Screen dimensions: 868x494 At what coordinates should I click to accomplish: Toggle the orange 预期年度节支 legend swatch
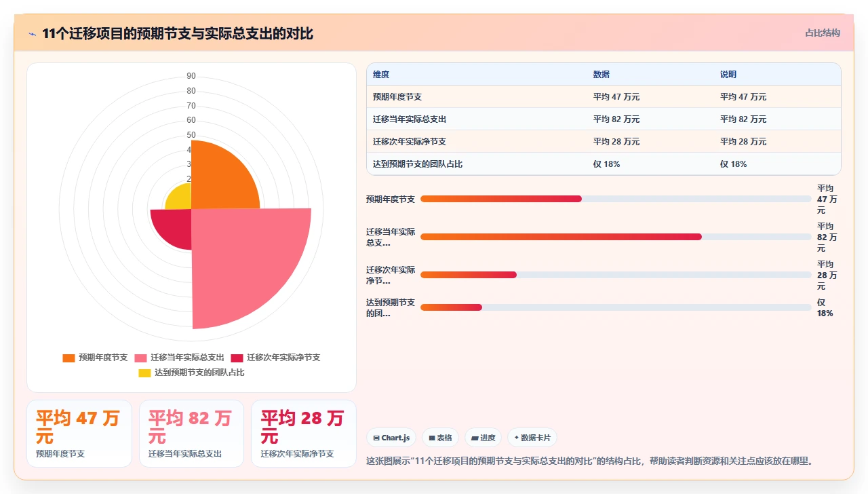[68, 358]
